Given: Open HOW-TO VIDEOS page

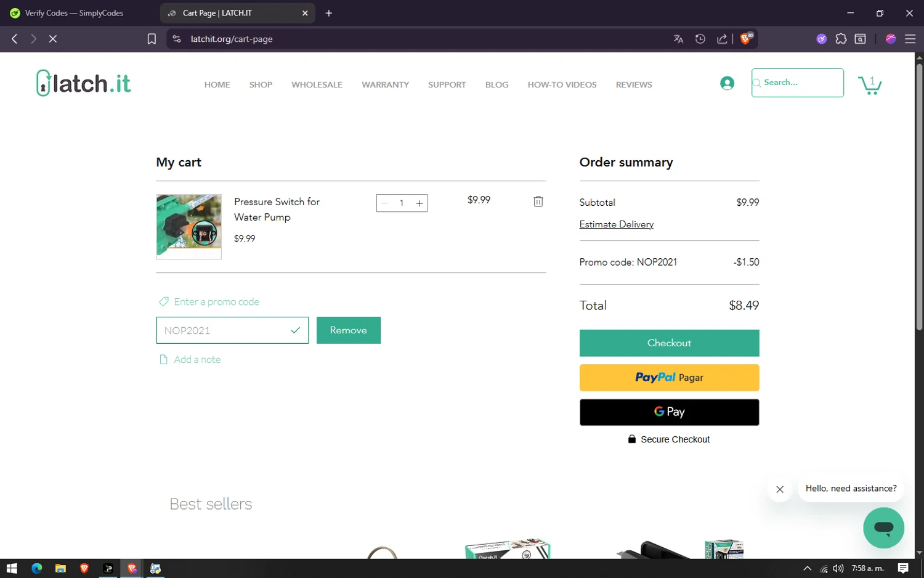Looking at the screenshot, I should 562,85.
